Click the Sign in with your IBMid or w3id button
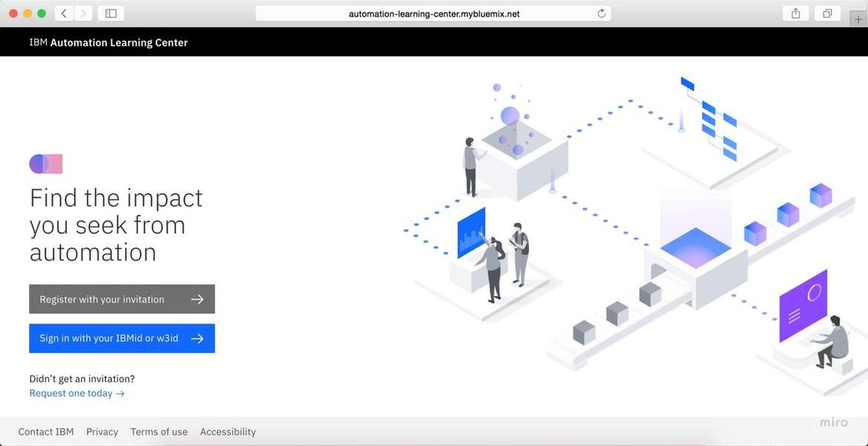This screenshot has width=868, height=446. pos(122,339)
